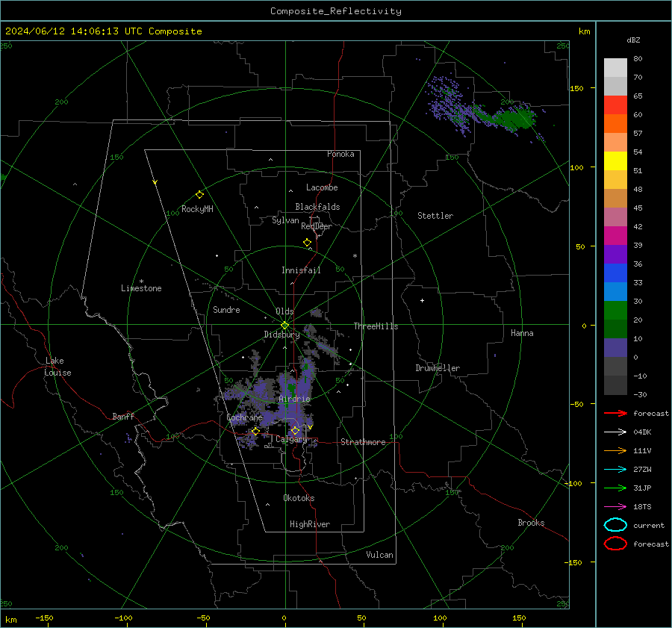672x628 pixels.
Task: Select the cyan 27ZW arrow legend icon
Action: click(615, 470)
